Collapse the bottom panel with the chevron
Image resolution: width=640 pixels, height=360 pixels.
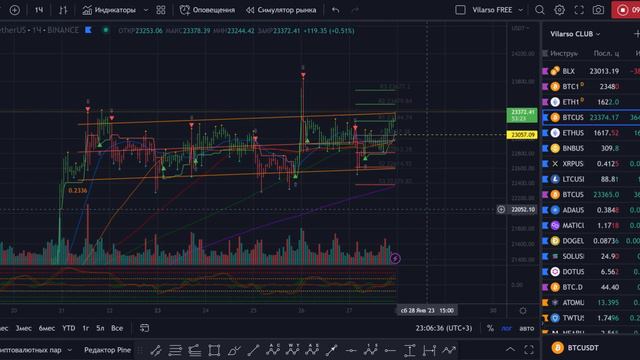pyautogui.click(x=510, y=349)
